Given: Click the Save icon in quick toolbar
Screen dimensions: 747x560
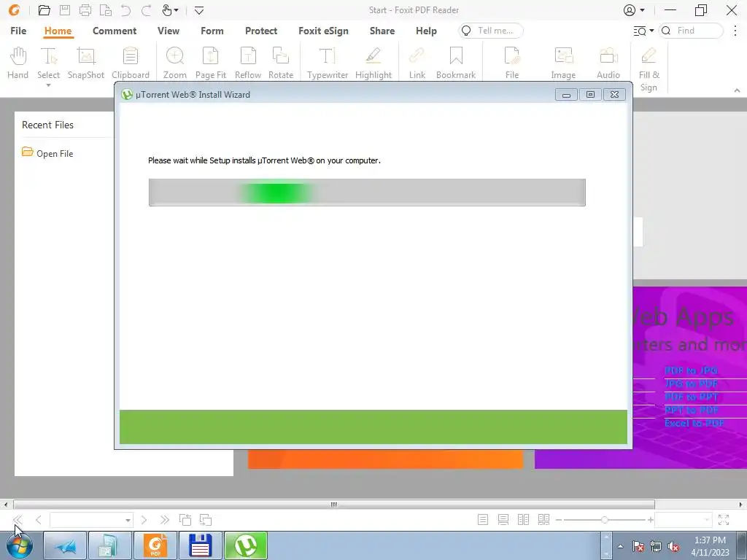Looking at the screenshot, I should click(x=65, y=10).
